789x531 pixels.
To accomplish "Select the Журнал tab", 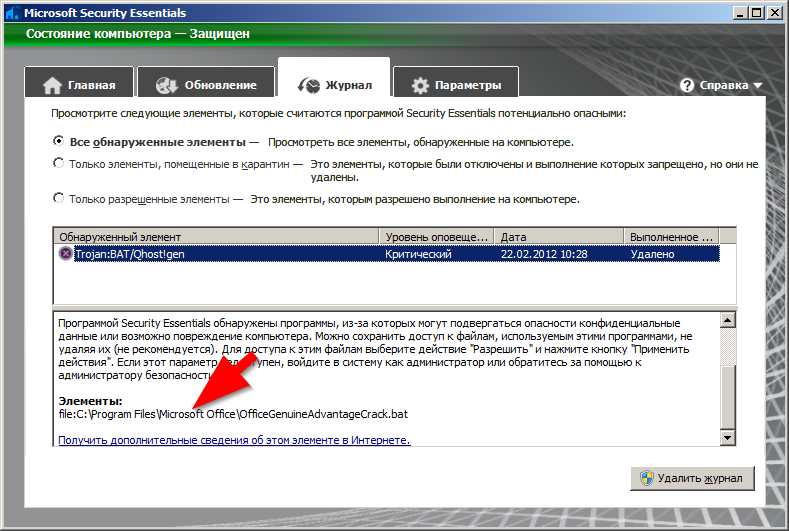I will (334, 79).
